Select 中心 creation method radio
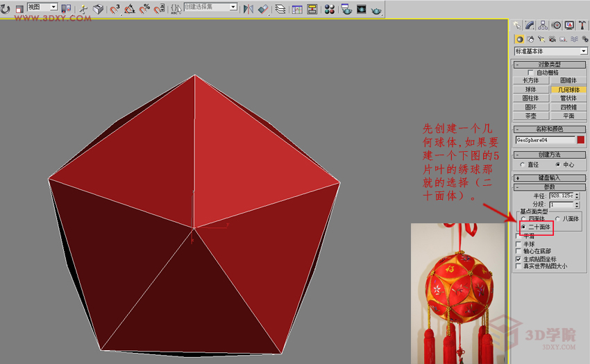The height and width of the screenshot is (364, 590). click(557, 165)
